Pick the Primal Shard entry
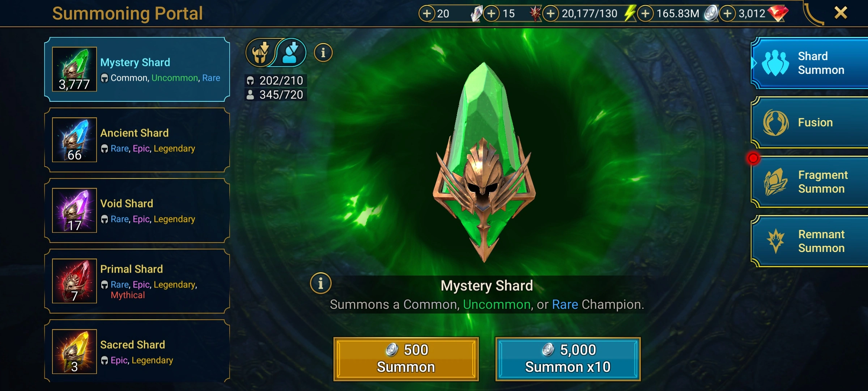 (137, 281)
